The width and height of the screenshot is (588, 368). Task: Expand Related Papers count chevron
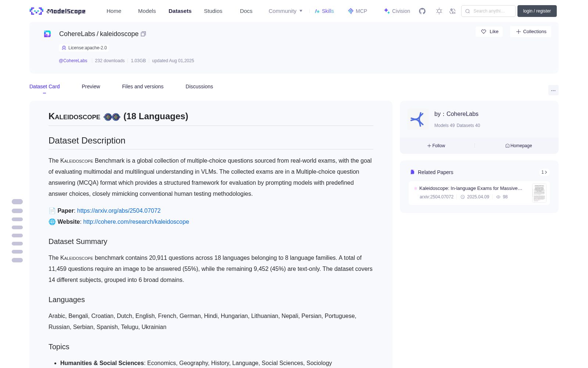coord(544,172)
